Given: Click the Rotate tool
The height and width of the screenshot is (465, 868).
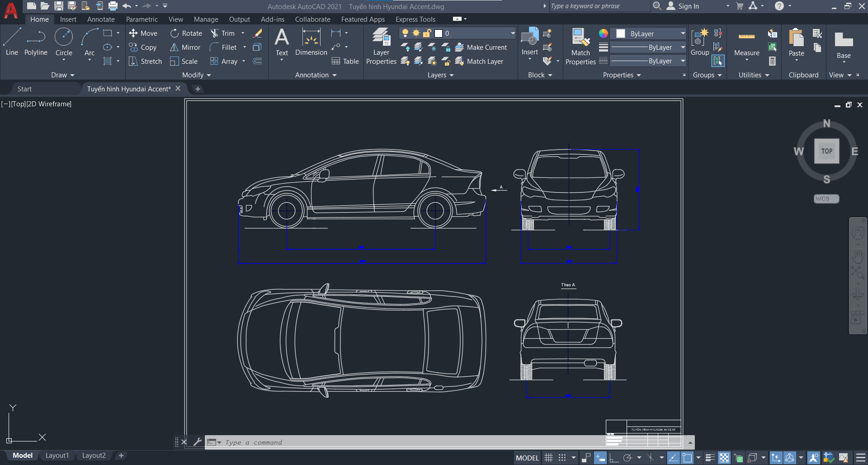Looking at the screenshot, I should pos(186,33).
